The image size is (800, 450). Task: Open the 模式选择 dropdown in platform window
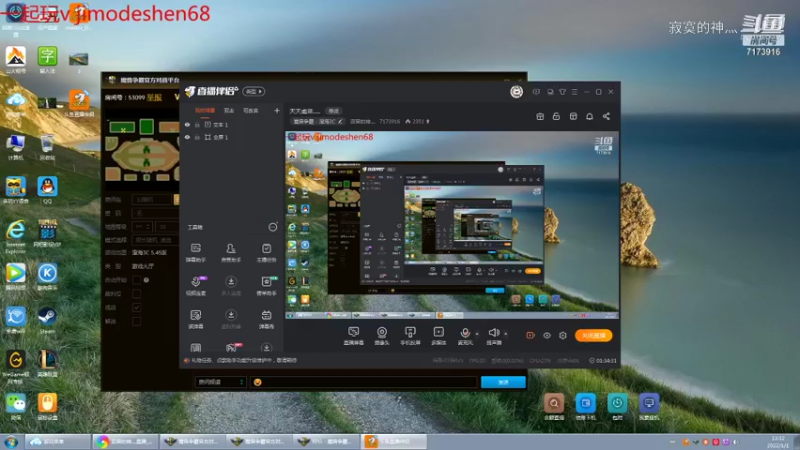click(155, 240)
